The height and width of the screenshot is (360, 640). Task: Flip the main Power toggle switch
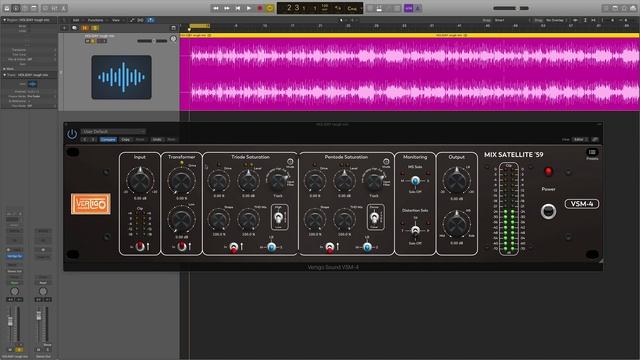coord(548,211)
